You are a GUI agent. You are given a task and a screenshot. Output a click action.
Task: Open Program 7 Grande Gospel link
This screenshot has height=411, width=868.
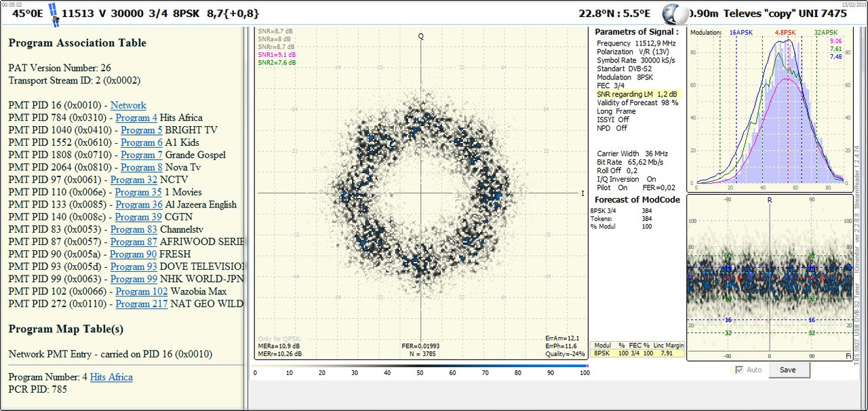click(142, 155)
